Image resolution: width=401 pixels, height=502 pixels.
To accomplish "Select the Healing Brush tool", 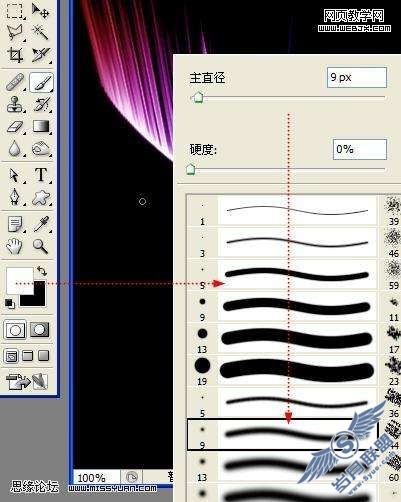I will (15, 82).
